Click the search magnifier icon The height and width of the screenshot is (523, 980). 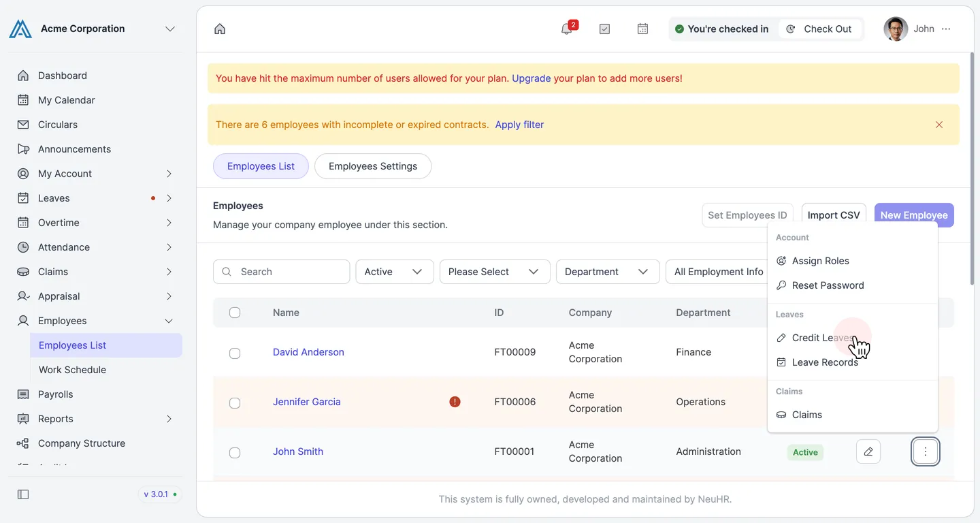227,272
